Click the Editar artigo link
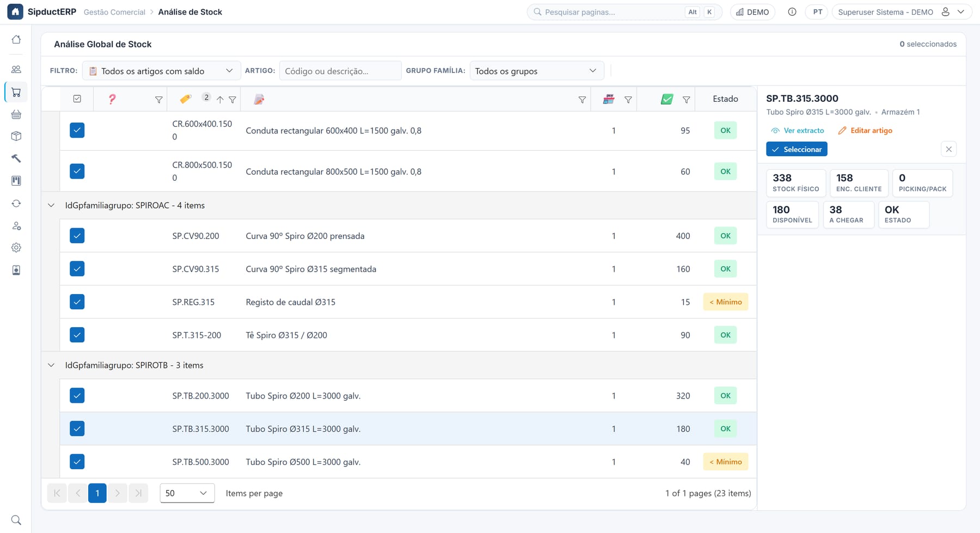Screen dimensions: 980x533 coord(865,131)
